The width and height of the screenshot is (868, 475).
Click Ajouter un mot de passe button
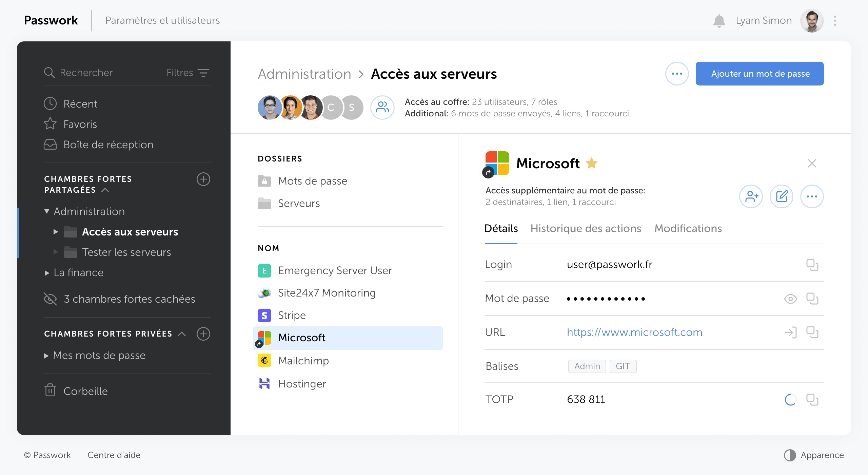pos(760,74)
